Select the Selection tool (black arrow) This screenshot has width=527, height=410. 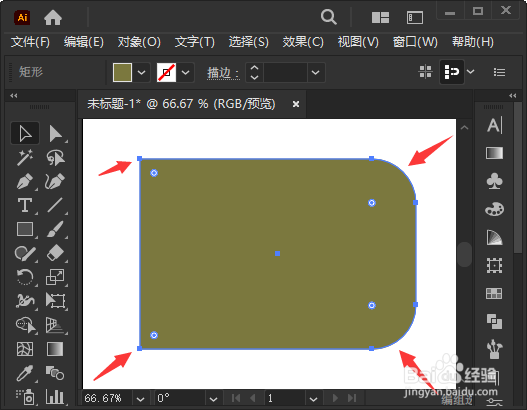(25, 133)
